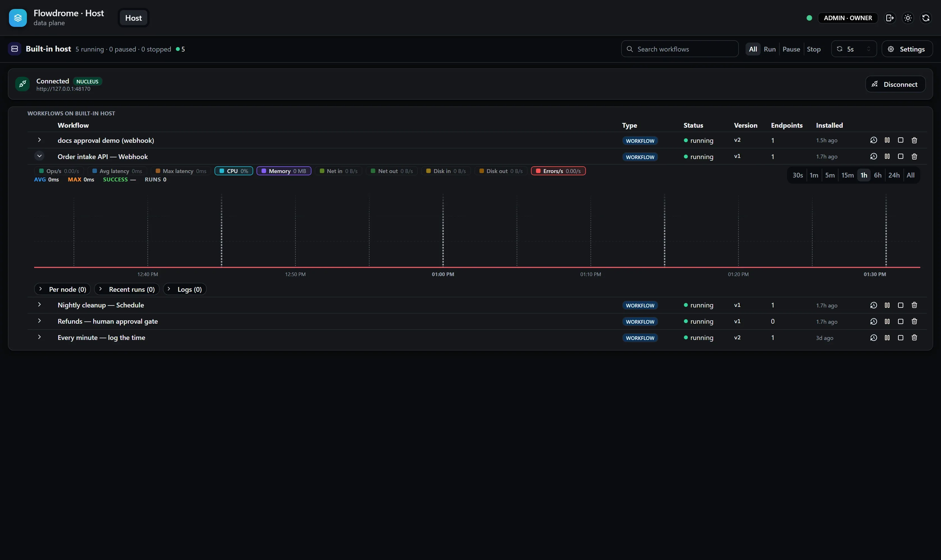Expand the docs approval demo row

pos(39,140)
